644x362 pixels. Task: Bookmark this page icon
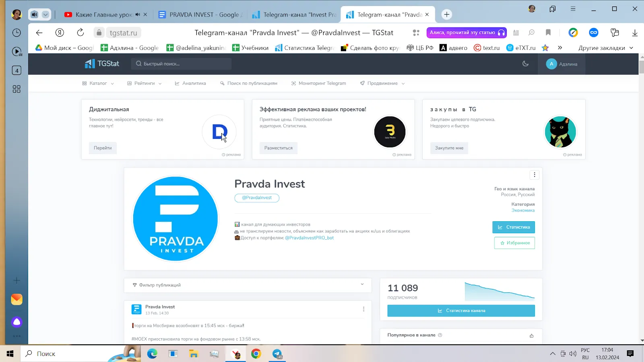click(548, 33)
